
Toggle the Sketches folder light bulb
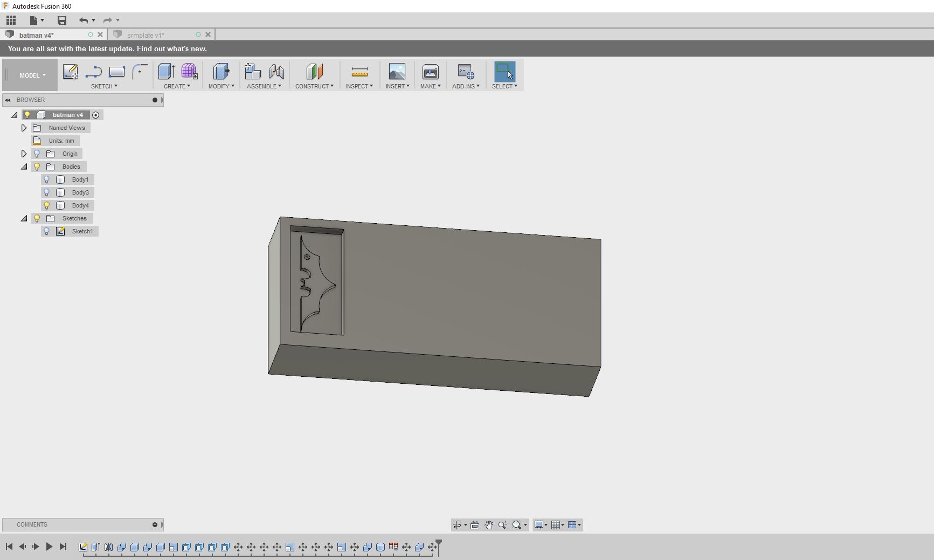[x=37, y=218]
